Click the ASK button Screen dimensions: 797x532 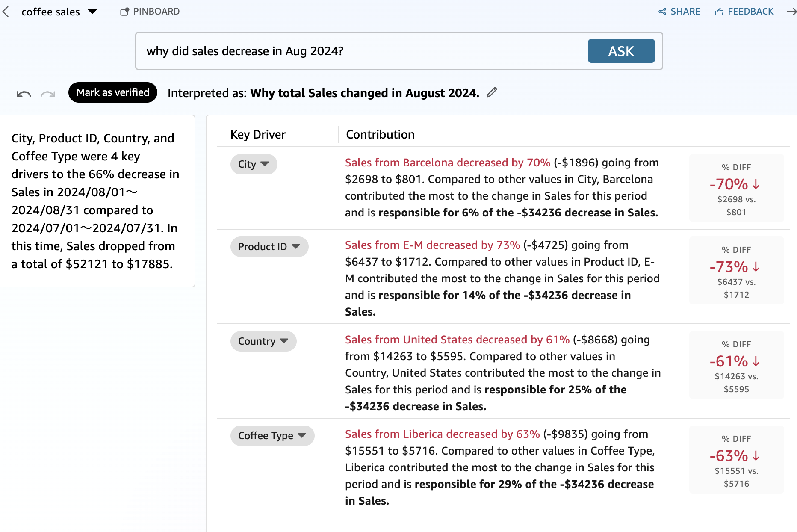(x=621, y=51)
